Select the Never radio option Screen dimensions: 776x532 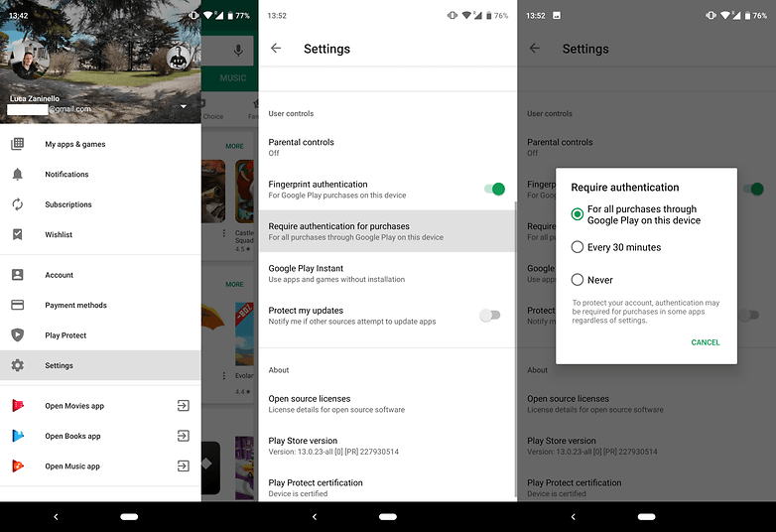click(x=578, y=280)
